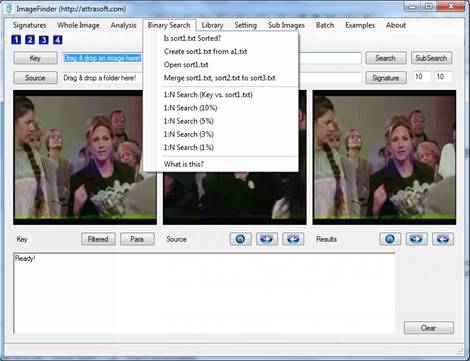470x361 pixels.
Task: Click the Results first-image round icon button
Action: coord(390,239)
